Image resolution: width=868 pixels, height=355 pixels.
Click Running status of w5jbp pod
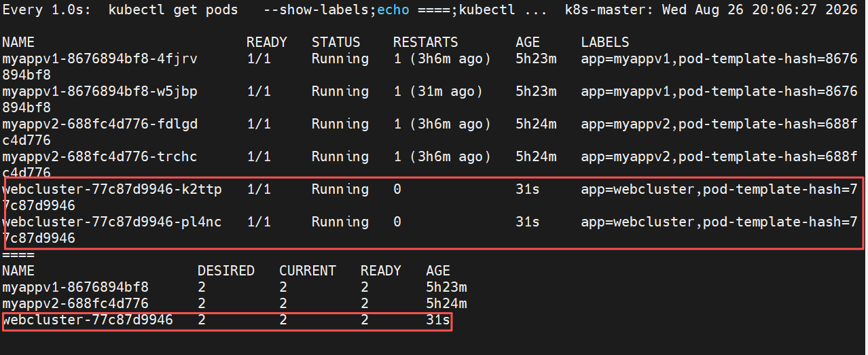click(340, 92)
